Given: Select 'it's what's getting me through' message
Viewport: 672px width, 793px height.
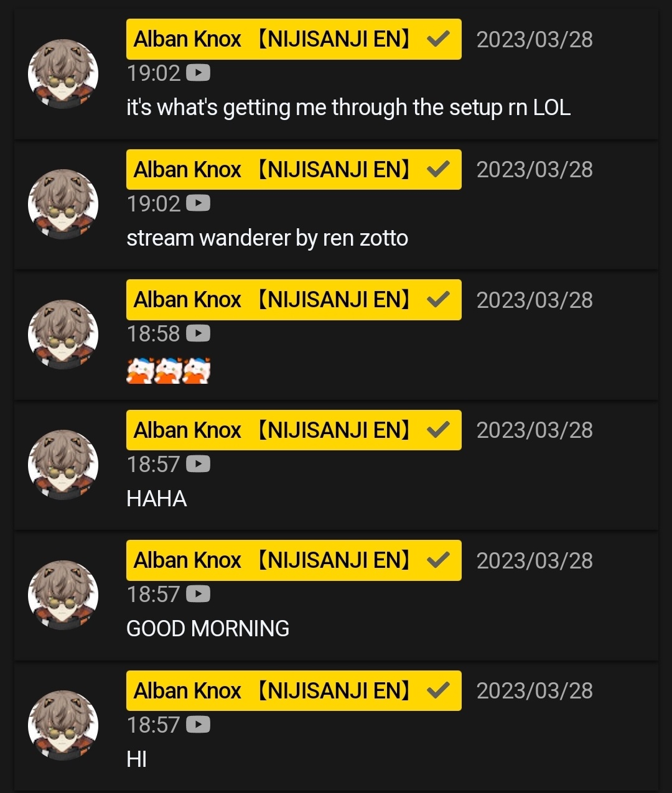Looking at the screenshot, I should [348, 108].
